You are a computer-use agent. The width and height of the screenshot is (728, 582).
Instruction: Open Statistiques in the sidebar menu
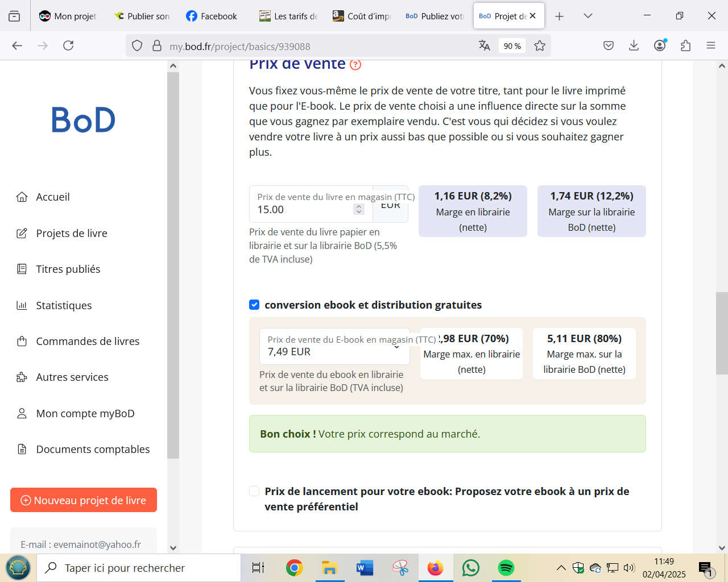(x=64, y=306)
